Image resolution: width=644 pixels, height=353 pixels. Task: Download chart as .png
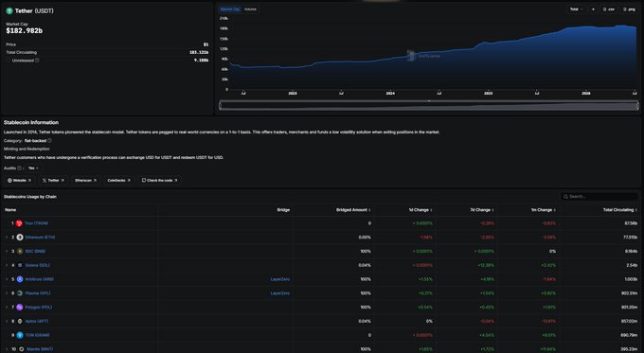629,9
